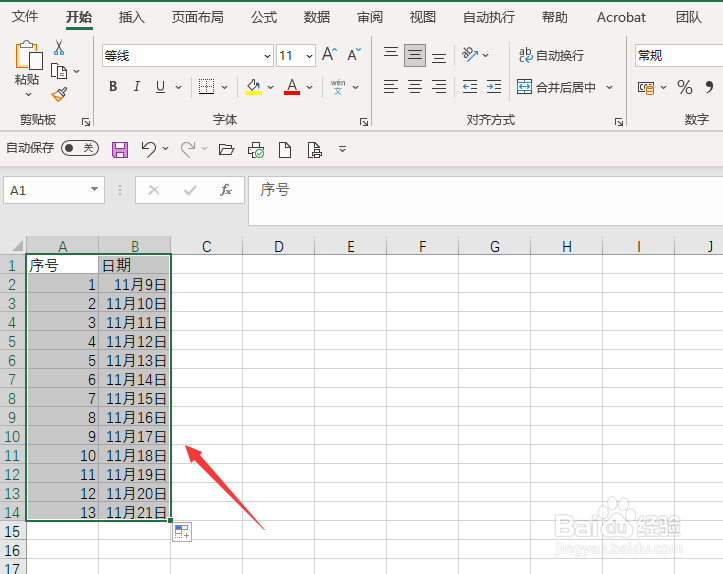Expand the font color dropdown arrow
This screenshot has height=574, width=723.
[x=309, y=87]
